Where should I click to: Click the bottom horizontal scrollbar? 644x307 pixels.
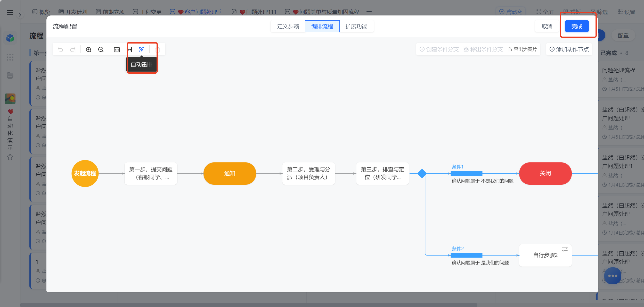point(249,305)
